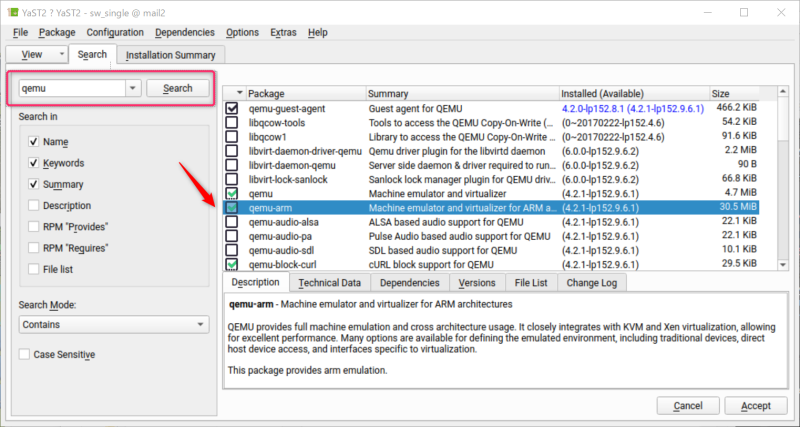Image resolution: width=800 pixels, height=427 pixels.
Task: Click the package list scrollbar down arrow
Action: (783, 265)
